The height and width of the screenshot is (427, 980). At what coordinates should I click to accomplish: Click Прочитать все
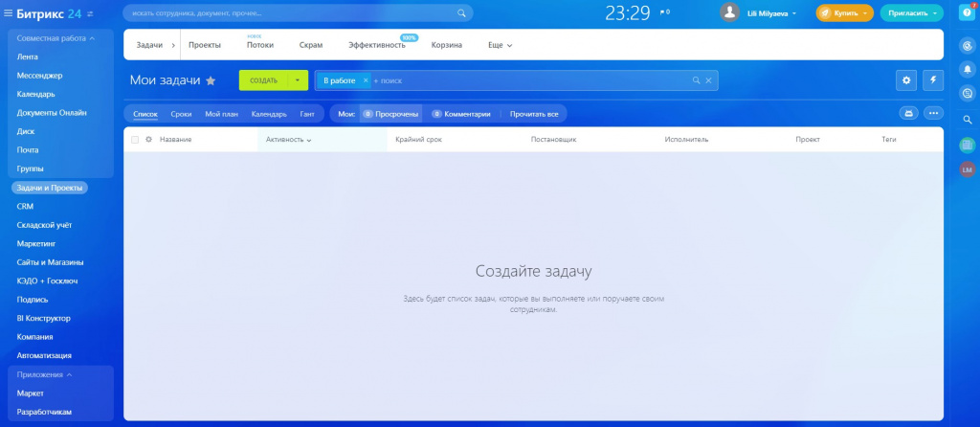pyautogui.click(x=534, y=114)
